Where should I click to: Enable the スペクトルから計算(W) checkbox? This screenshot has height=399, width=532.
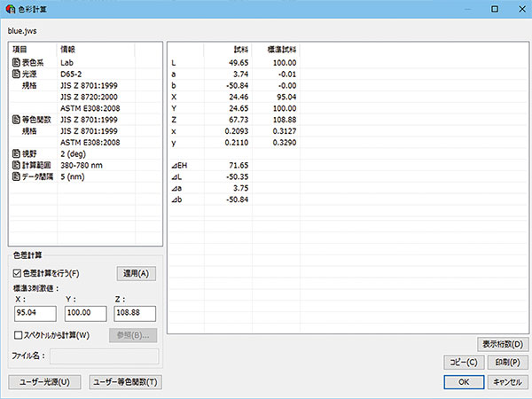(x=18, y=335)
